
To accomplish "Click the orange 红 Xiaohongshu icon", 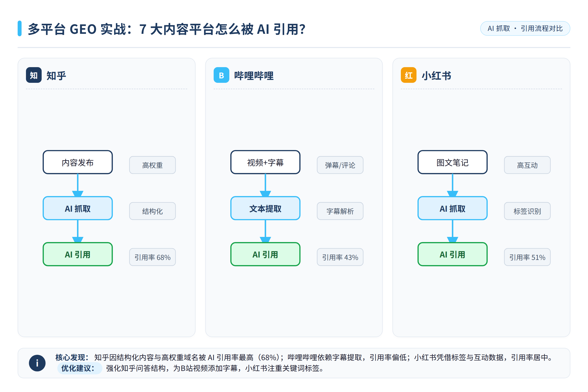I will coord(408,75).
